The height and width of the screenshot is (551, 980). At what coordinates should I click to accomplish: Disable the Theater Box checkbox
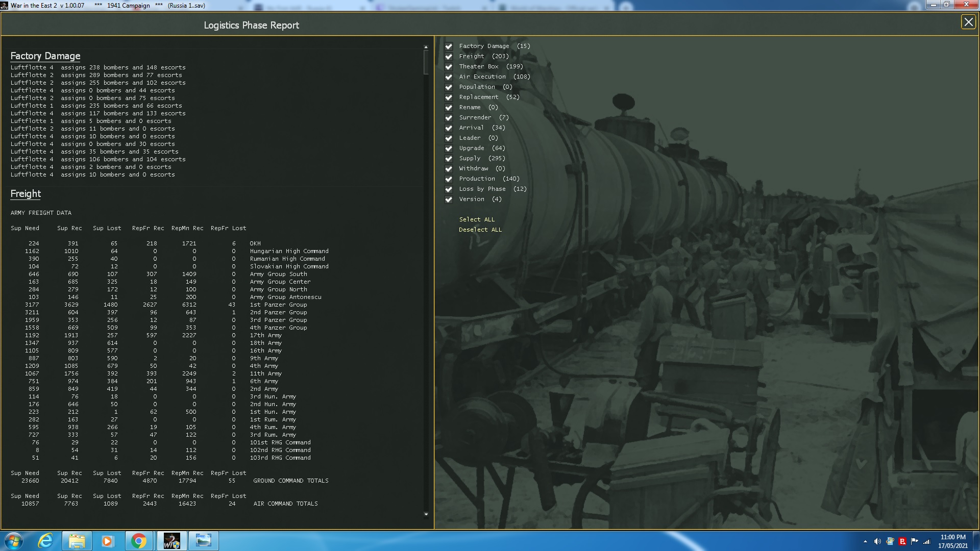[449, 67]
